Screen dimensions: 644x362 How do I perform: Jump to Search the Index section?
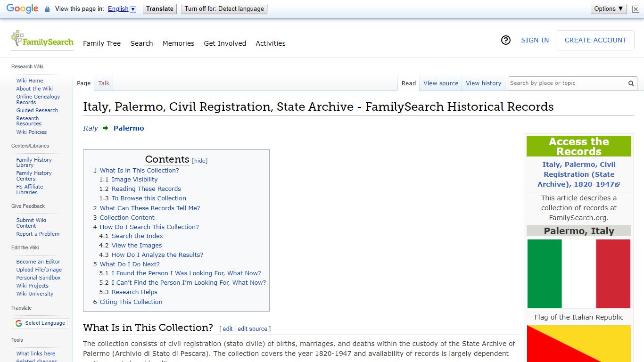click(x=138, y=236)
